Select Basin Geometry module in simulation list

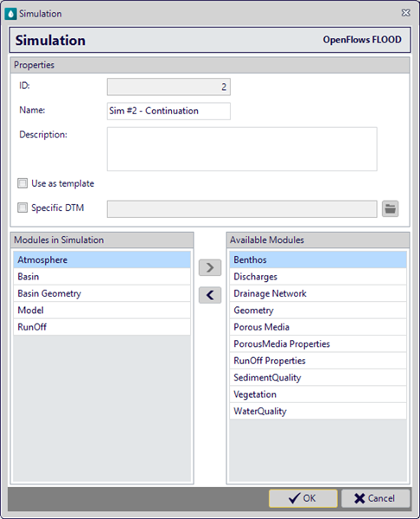(102, 293)
